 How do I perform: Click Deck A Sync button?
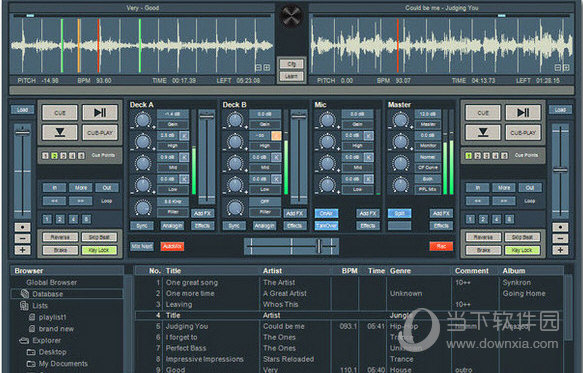point(142,226)
